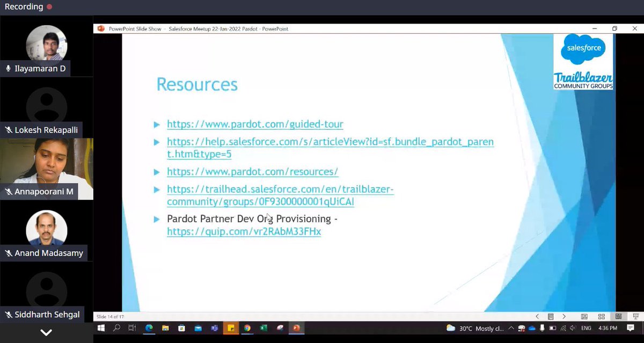Open Wi-Fi network tray icon
644x343 pixels.
pos(563,328)
